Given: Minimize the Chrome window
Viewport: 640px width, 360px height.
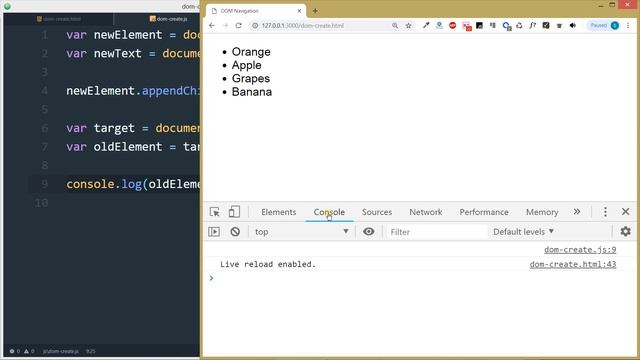Looking at the screenshot, I should 601,5.
